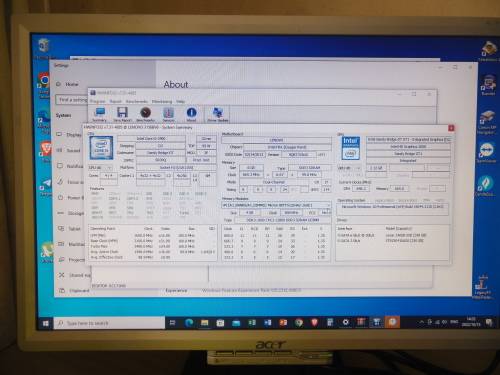Expand the CPU #0 selector dropdown
This screenshot has height=375, width=500.
(100, 167)
